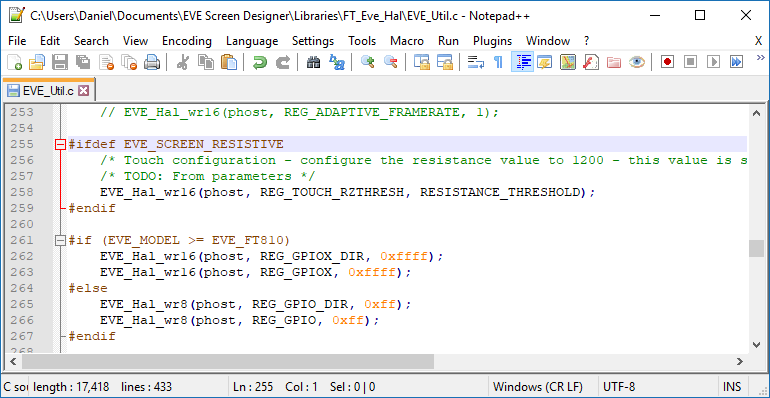Click the horizontal scrollbar right arrow
770x398 pixels.
(x=741, y=362)
